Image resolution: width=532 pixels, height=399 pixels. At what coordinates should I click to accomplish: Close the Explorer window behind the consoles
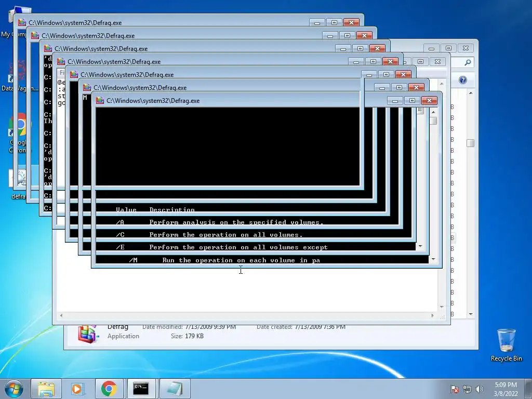tap(465, 48)
